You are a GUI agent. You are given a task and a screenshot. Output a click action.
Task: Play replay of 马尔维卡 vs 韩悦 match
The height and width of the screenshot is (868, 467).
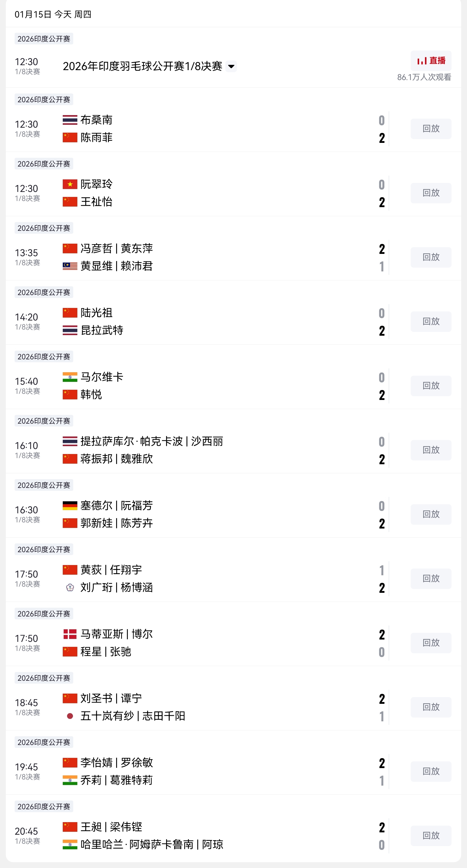coord(431,386)
